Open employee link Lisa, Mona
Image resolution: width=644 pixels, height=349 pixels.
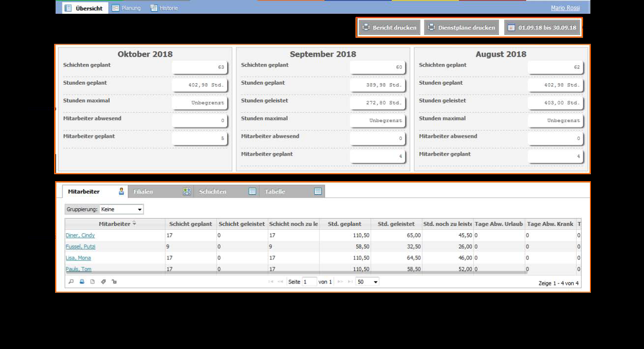pos(78,258)
